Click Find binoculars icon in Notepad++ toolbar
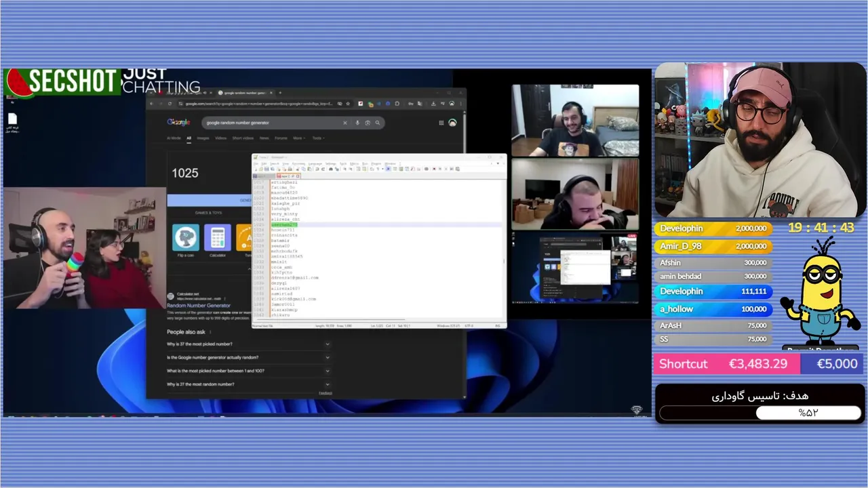The image size is (868, 488). (331, 169)
